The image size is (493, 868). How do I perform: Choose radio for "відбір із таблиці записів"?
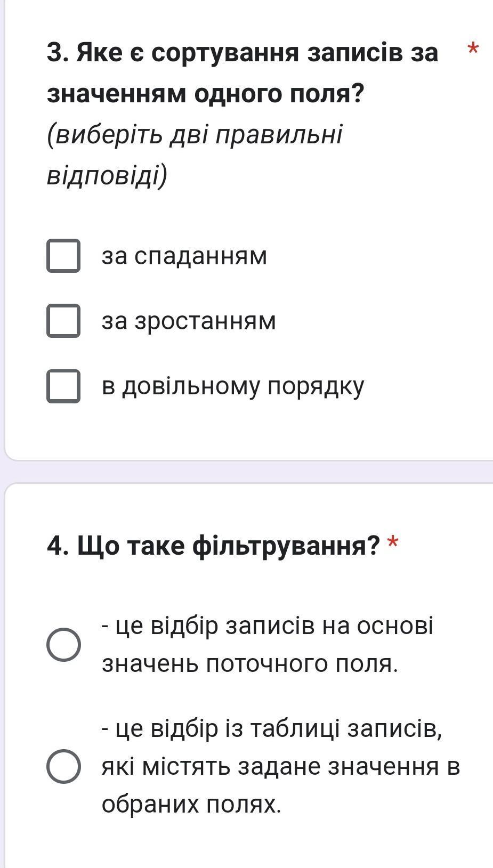pyautogui.click(x=63, y=766)
